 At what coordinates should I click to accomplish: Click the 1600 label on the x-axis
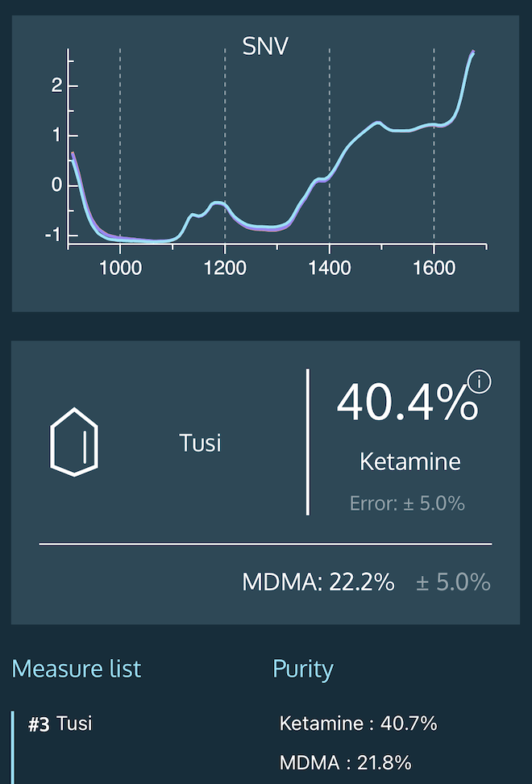(434, 268)
